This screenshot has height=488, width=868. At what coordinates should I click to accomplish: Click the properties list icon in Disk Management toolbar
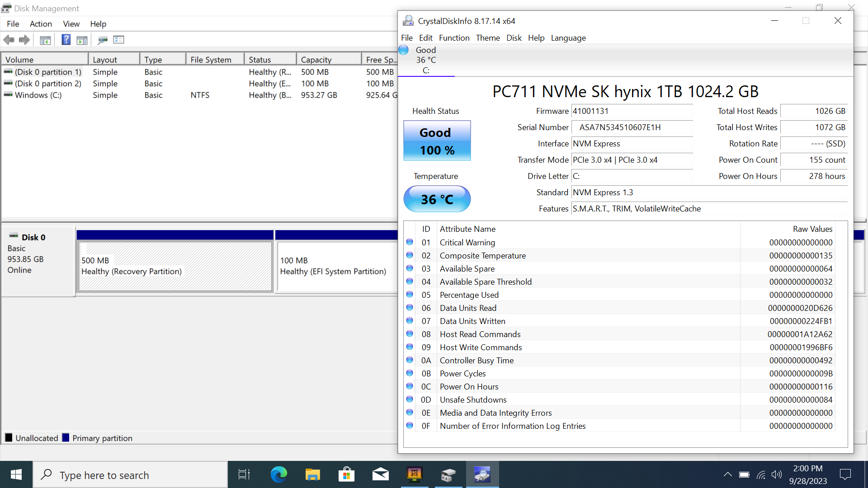pos(118,40)
